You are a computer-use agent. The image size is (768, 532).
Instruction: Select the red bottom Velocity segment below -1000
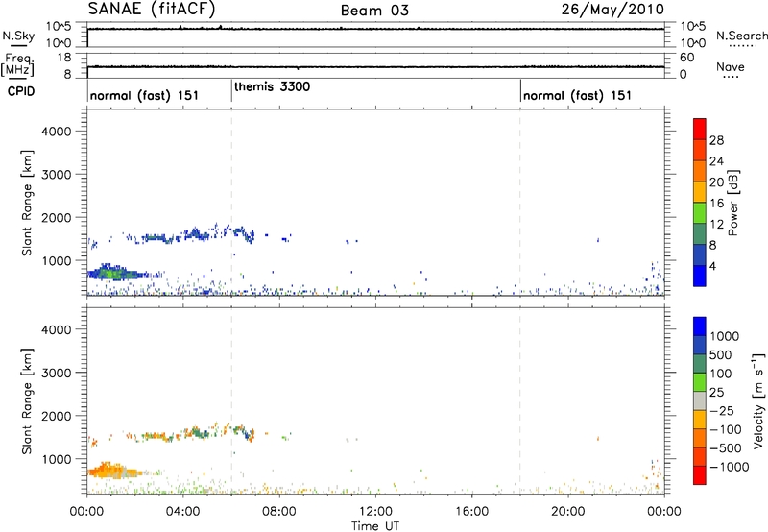click(x=700, y=475)
